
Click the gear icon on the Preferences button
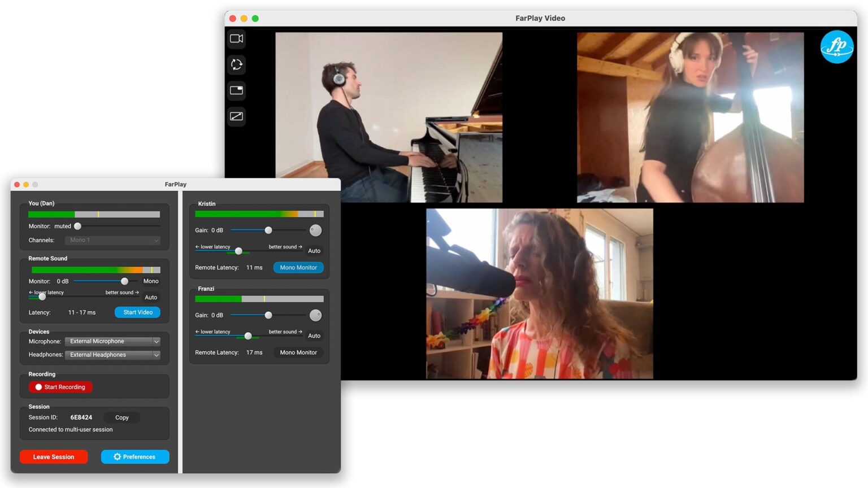117,456
